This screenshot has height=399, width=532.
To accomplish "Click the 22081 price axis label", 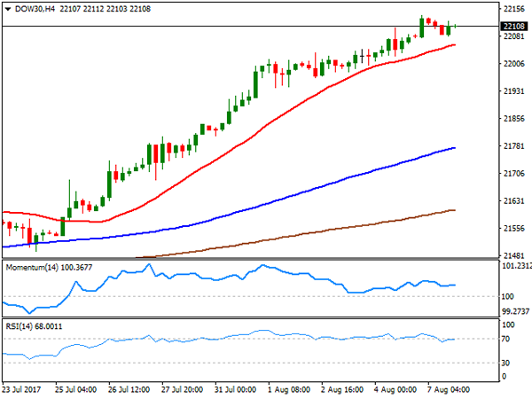I will (x=513, y=36).
